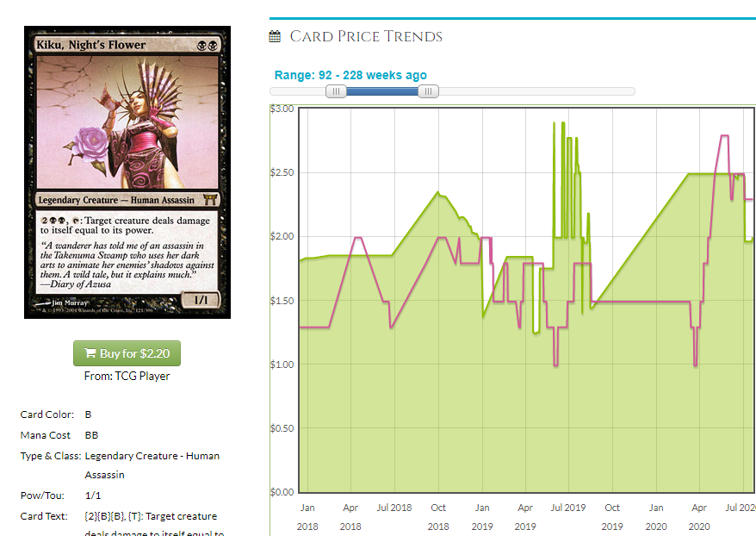Click the Card Price Trends heading

366,36
